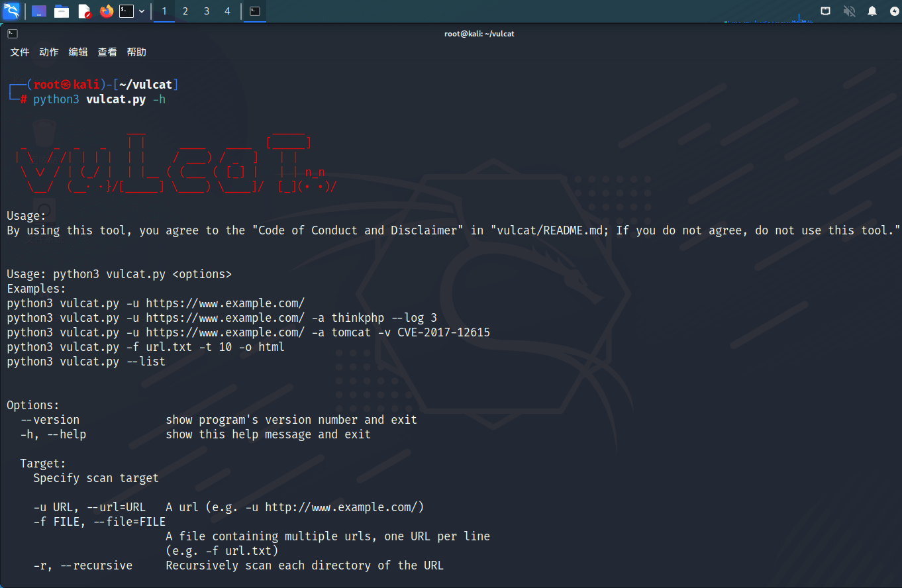The height and width of the screenshot is (588, 902).
Task: Click the "Target:" section heading
Action: 43,464
